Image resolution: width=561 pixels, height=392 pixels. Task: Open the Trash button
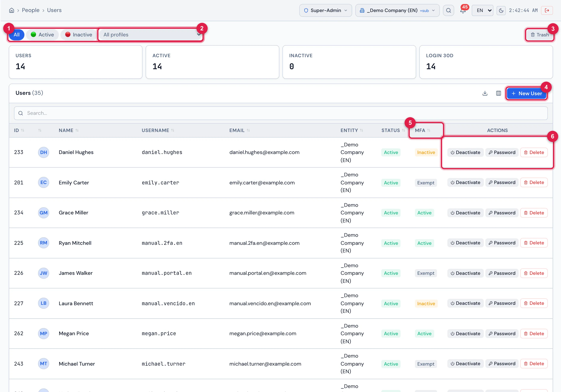tap(540, 35)
